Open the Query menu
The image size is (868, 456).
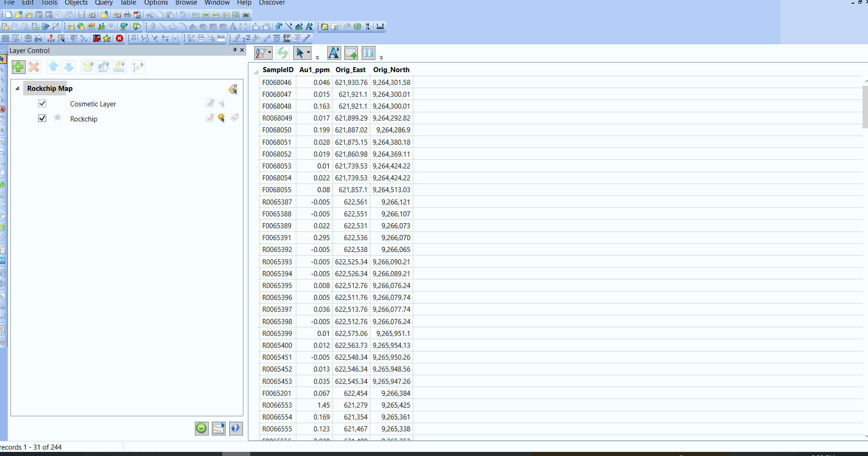pyautogui.click(x=104, y=3)
